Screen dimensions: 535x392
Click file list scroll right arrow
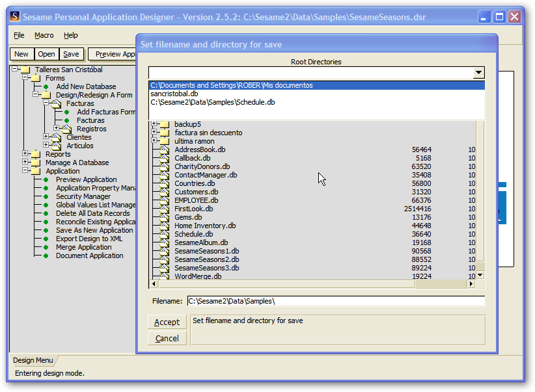[x=471, y=283]
